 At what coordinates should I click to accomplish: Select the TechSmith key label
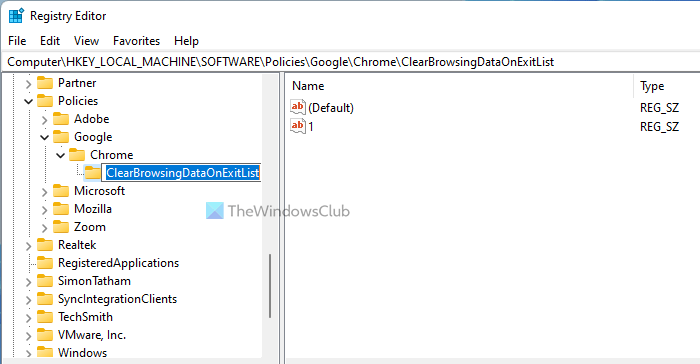(85, 317)
